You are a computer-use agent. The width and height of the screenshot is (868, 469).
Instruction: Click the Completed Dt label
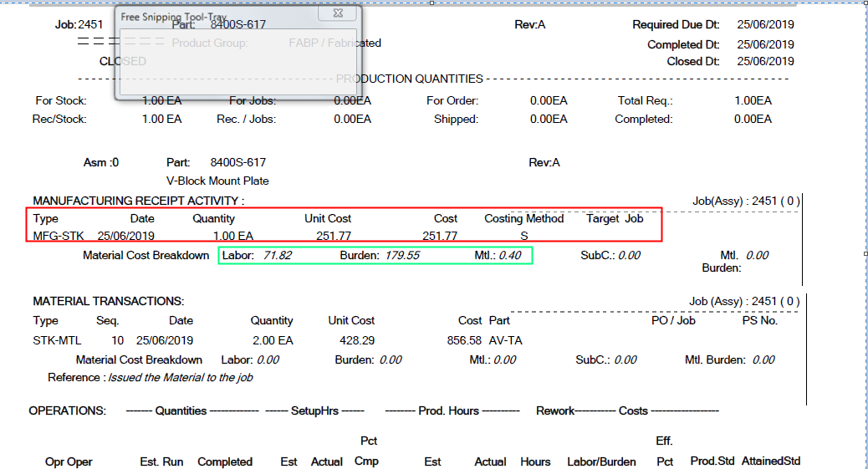click(684, 44)
